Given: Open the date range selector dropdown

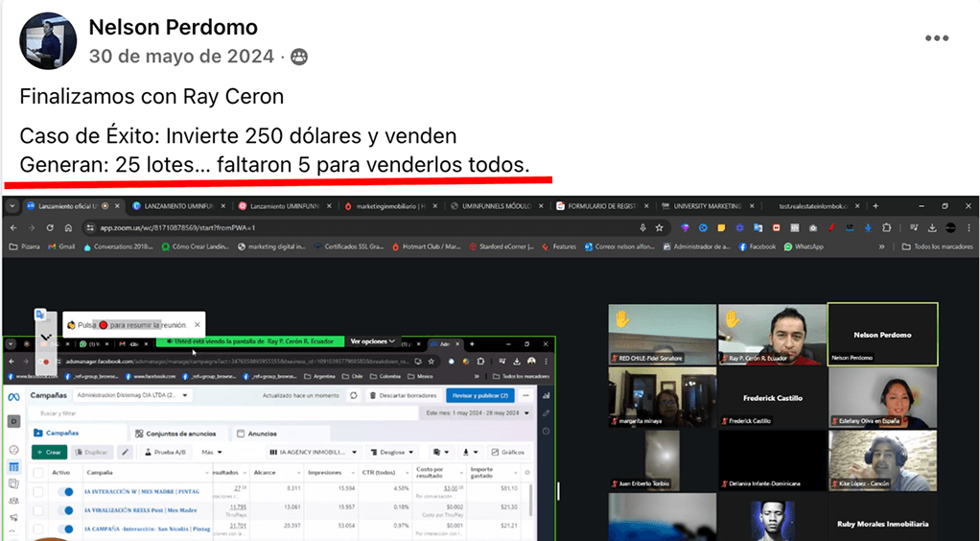Looking at the screenshot, I should [x=476, y=413].
